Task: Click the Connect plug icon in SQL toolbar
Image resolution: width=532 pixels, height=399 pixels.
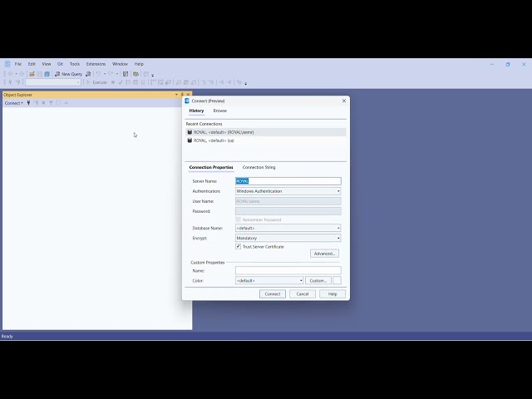Action: [10, 82]
